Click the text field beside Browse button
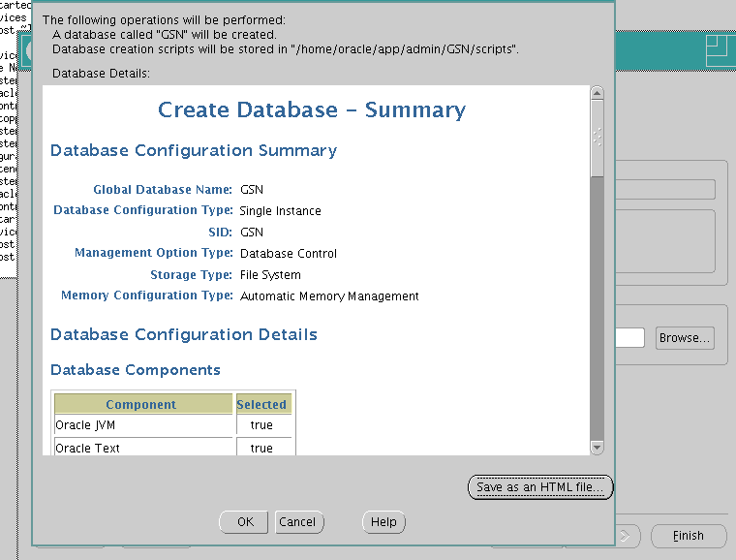Image resolution: width=736 pixels, height=560 pixels. tap(629, 338)
